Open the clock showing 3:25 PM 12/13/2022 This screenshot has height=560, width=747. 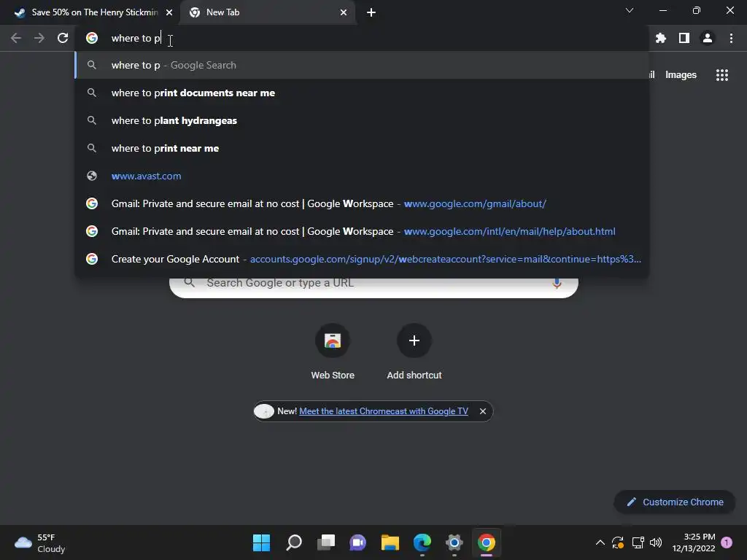click(x=694, y=542)
